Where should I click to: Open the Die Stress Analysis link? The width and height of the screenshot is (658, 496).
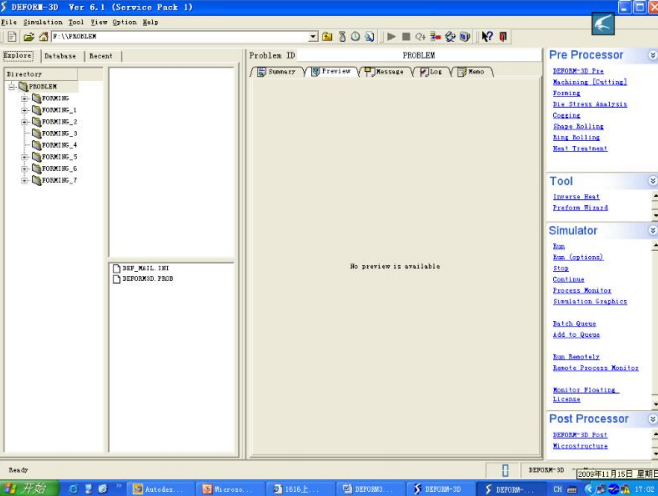click(590, 104)
